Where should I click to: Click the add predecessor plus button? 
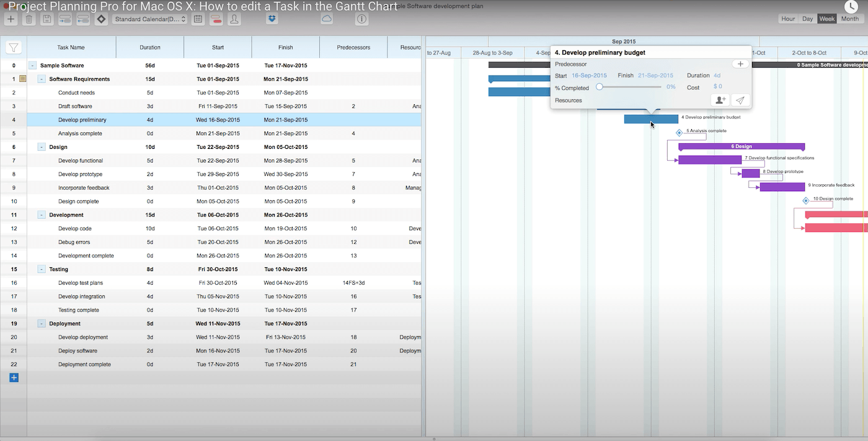coord(740,64)
